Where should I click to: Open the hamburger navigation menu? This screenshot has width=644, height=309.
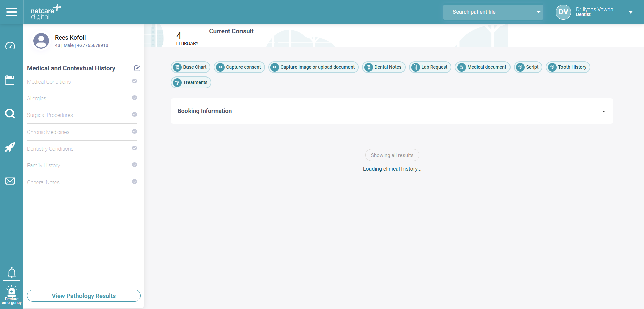click(12, 12)
